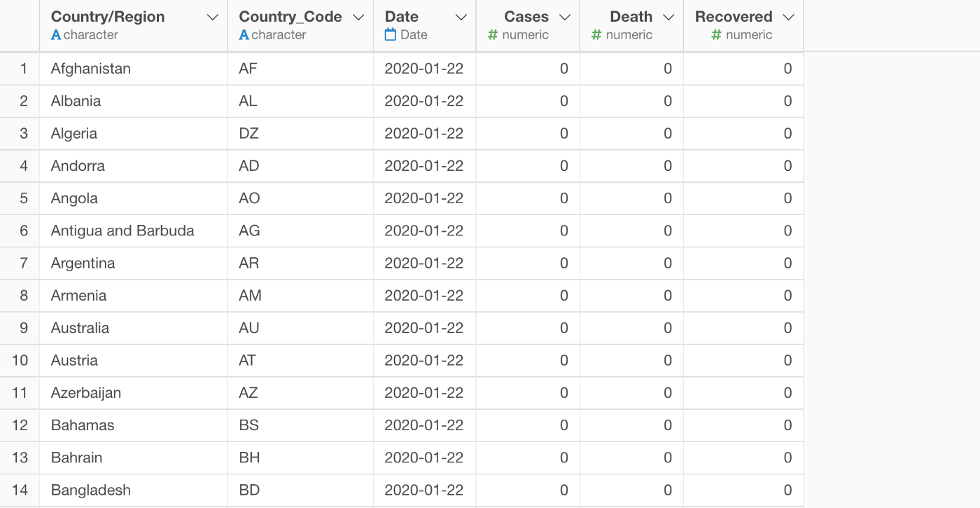The image size is (980, 508).
Task: Open the Country/Region column dropdown menu
Action: (213, 18)
